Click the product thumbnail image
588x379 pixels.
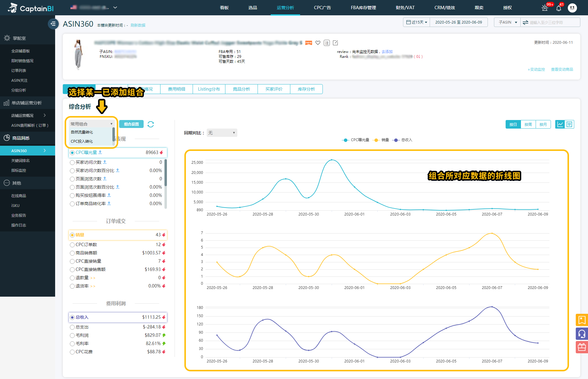(78, 54)
